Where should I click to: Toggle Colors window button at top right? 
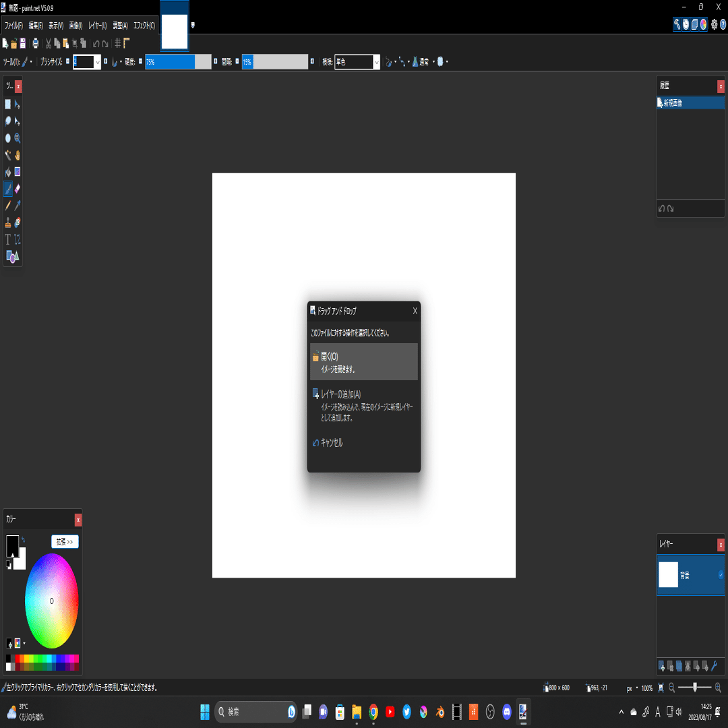point(703,24)
